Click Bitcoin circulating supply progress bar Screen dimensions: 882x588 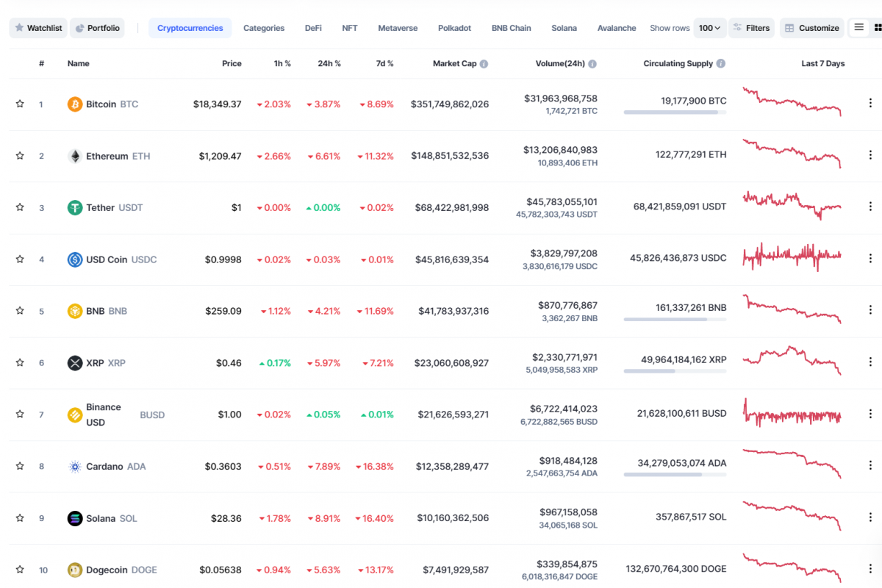[675, 112]
